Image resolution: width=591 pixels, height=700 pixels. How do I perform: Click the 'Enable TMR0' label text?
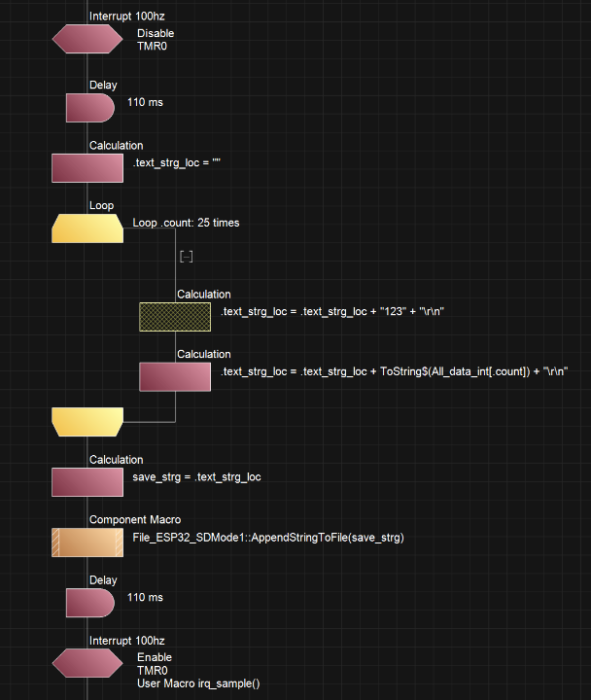pyautogui.click(x=155, y=664)
